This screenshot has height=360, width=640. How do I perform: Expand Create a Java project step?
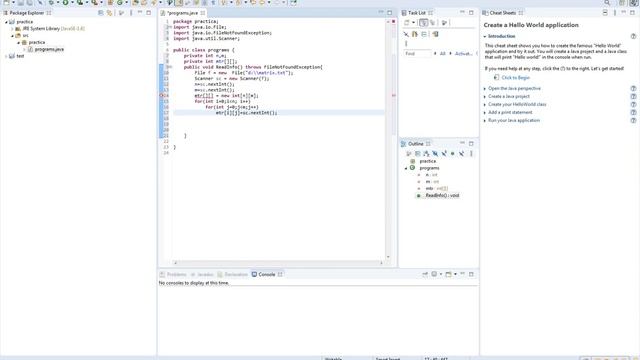pos(485,97)
